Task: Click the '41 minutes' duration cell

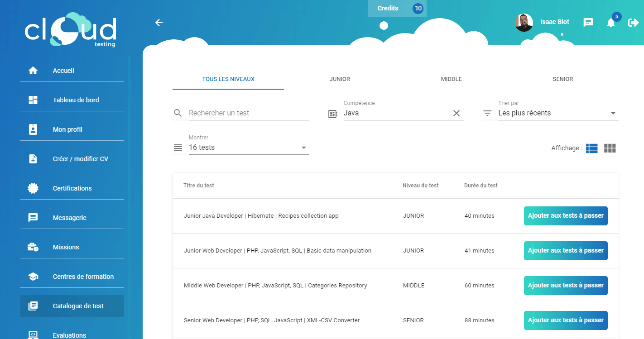Action: click(x=480, y=251)
